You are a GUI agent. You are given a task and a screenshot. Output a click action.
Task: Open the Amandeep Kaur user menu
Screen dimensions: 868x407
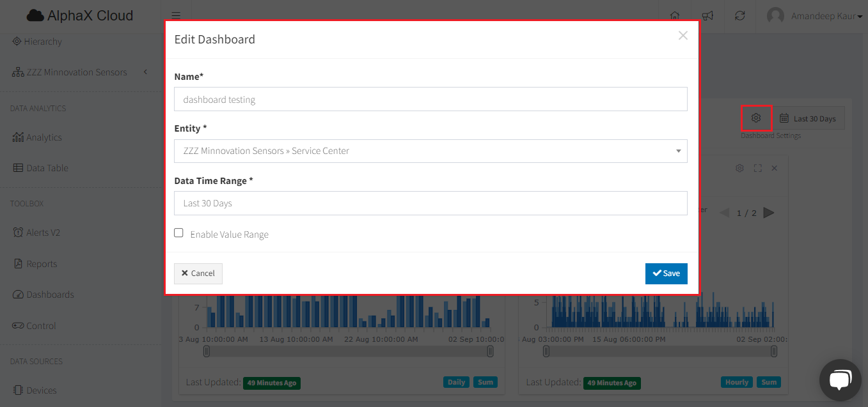click(815, 16)
